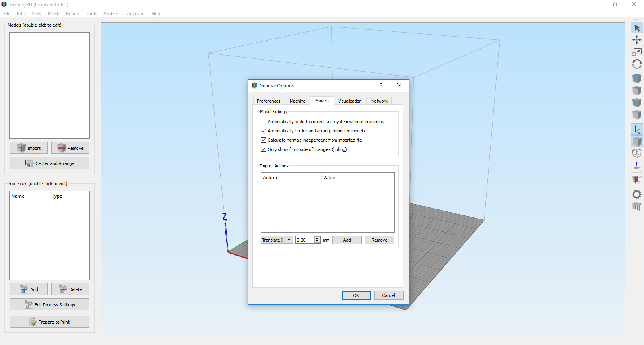
Task: Open the cross section view tool
Action: [x=637, y=180]
